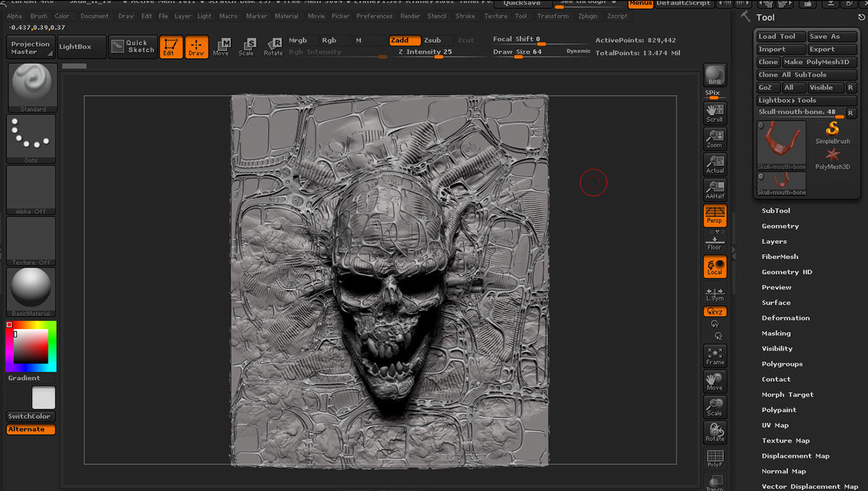Expand the SubTool section

pyautogui.click(x=776, y=211)
